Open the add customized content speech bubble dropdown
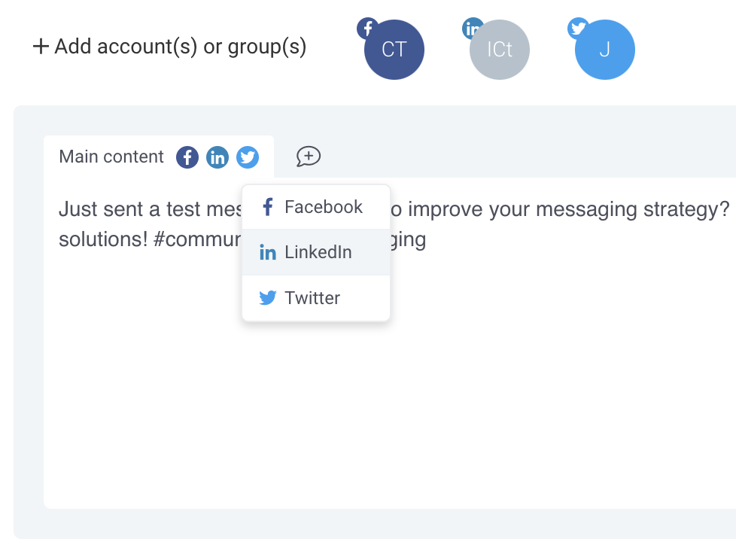Image resolution: width=736 pixels, height=560 pixels. pyautogui.click(x=309, y=157)
